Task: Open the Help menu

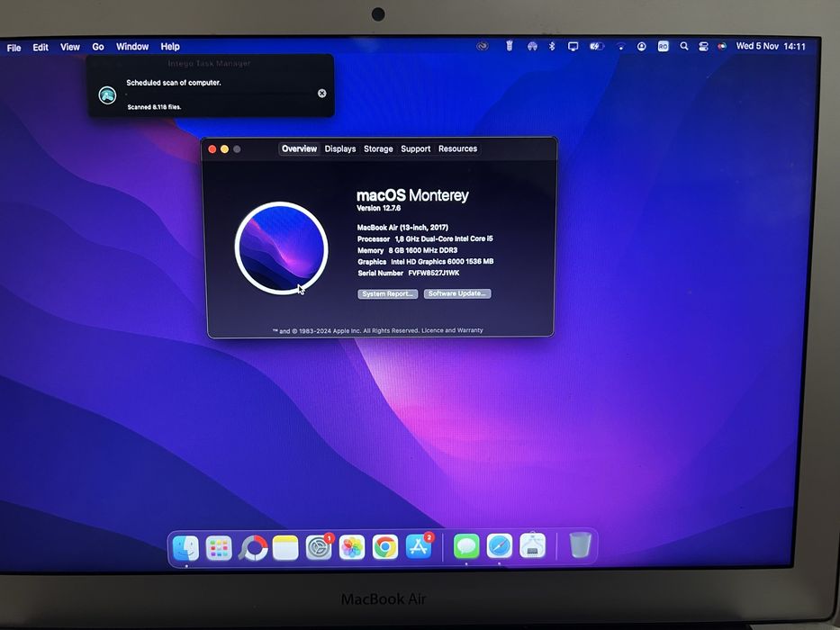Action: point(170,47)
